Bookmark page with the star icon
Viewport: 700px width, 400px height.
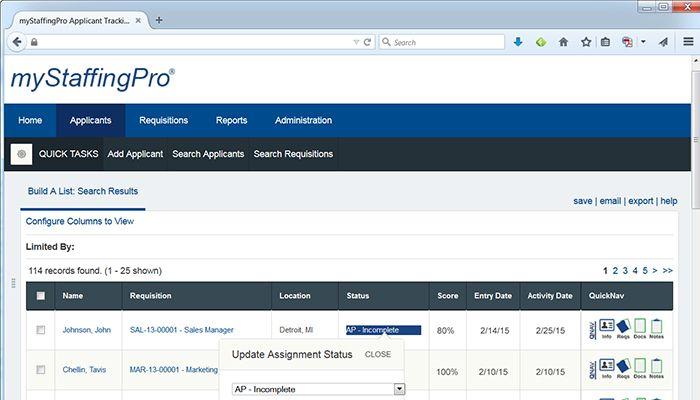586,42
